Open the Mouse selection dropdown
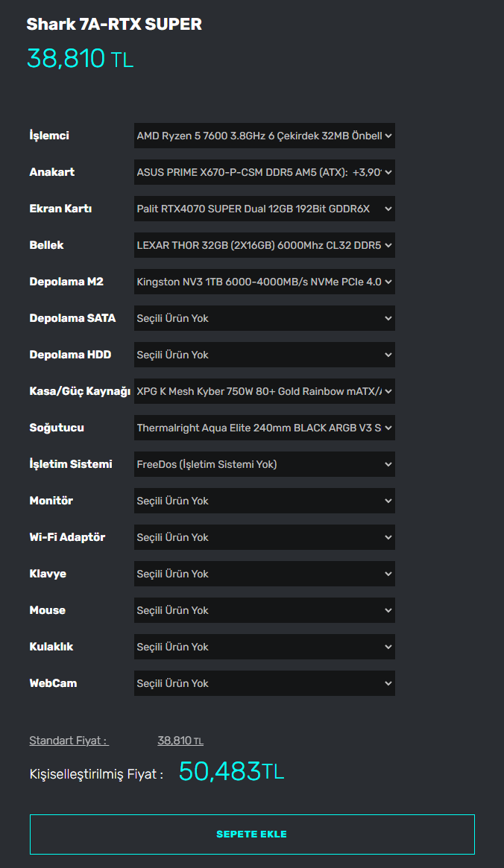The width and height of the screenshot is (504, 868). tap(264, 610)
